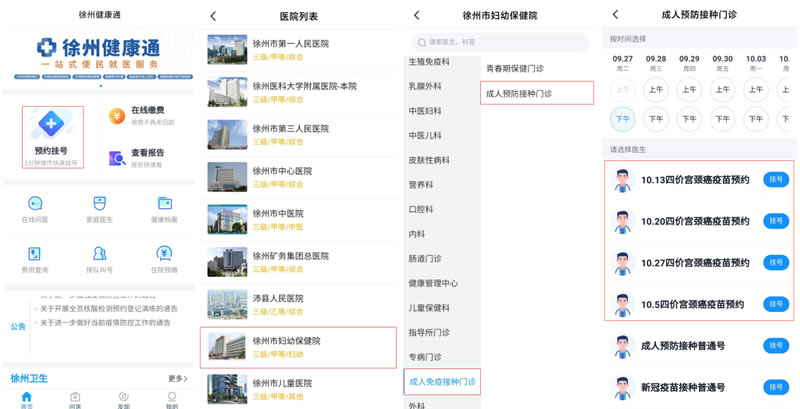Tap the 住院预缴 inpatient prepayment icon
The image size is (800, 409).
pyautogui.click(x=164, y=253)
